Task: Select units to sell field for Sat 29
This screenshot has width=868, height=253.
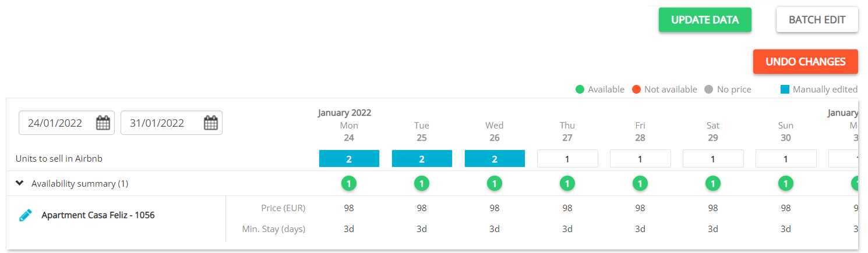Action: pyautogui.click(x=713, y=159)
